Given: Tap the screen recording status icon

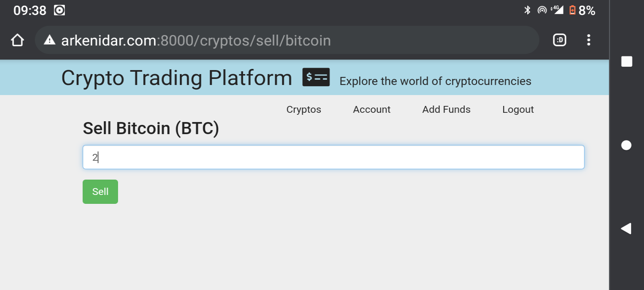Looking at the screenshot, I should pos(59,10).
